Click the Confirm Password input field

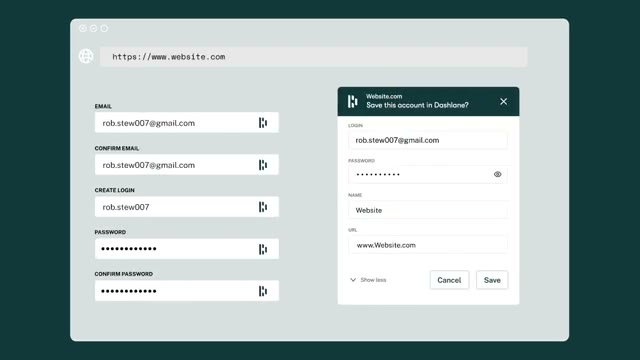(187, 291)
